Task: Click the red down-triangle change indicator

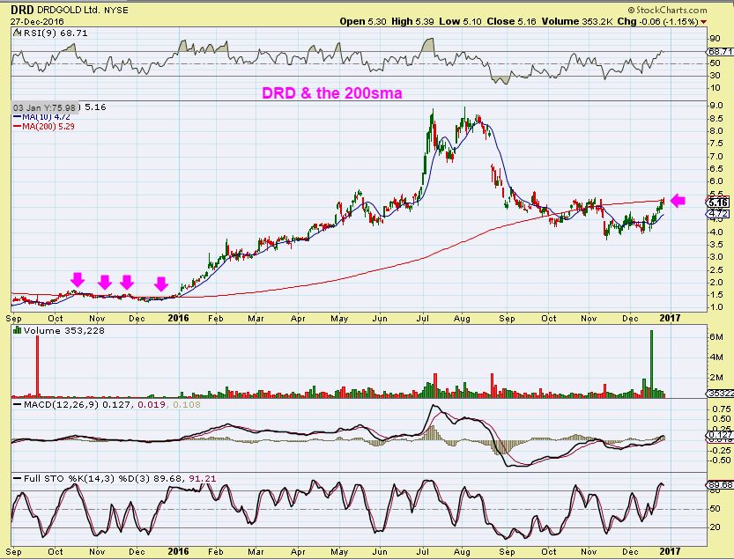Action: (703, 22)
